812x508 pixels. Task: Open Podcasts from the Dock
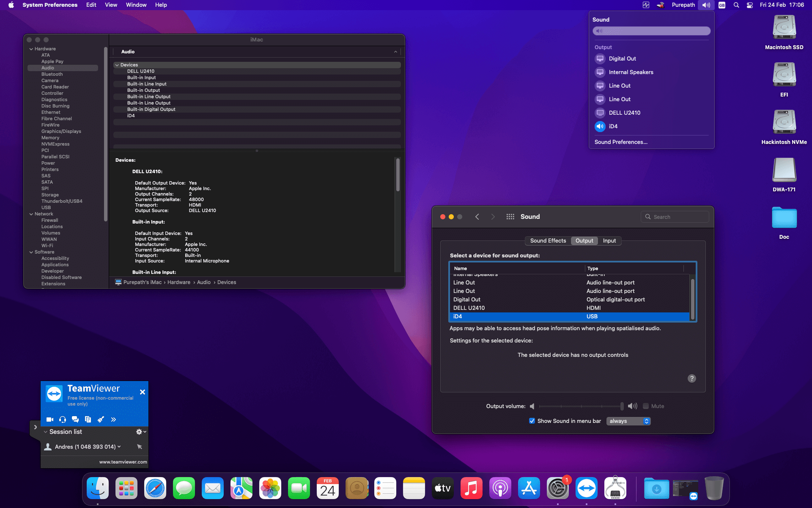pos(500,489)
